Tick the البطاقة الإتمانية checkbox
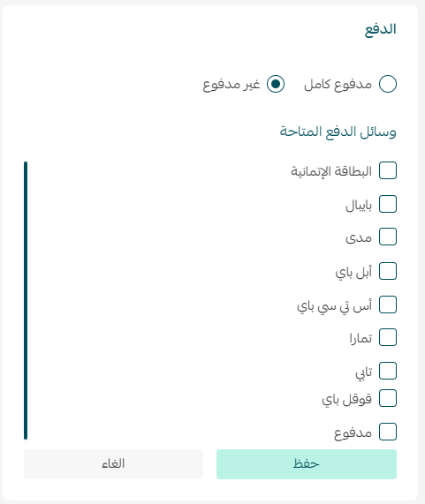Viewport: 425px width, 504px height. click(x=388, y=170)
